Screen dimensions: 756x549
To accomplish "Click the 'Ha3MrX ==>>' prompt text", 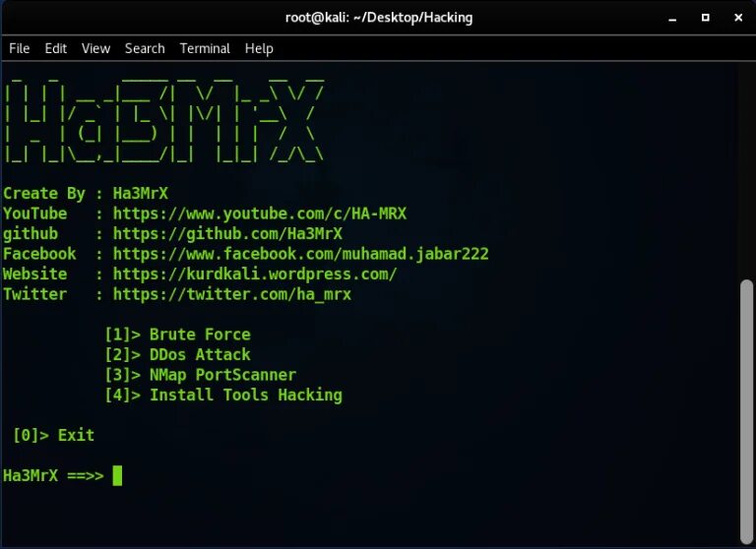I will click(x=53, y=476).
